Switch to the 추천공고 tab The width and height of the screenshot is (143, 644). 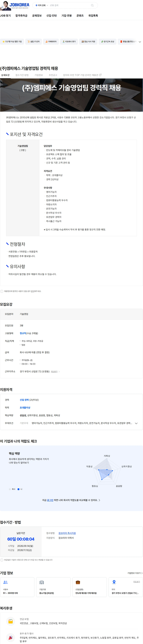coord(53,75)
